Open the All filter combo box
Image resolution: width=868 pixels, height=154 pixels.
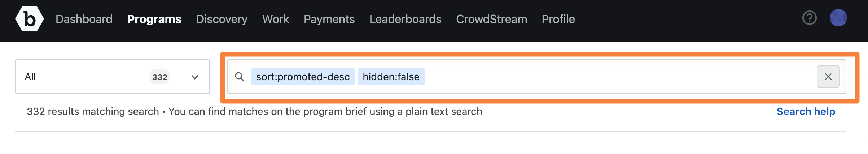pos(113,77)
